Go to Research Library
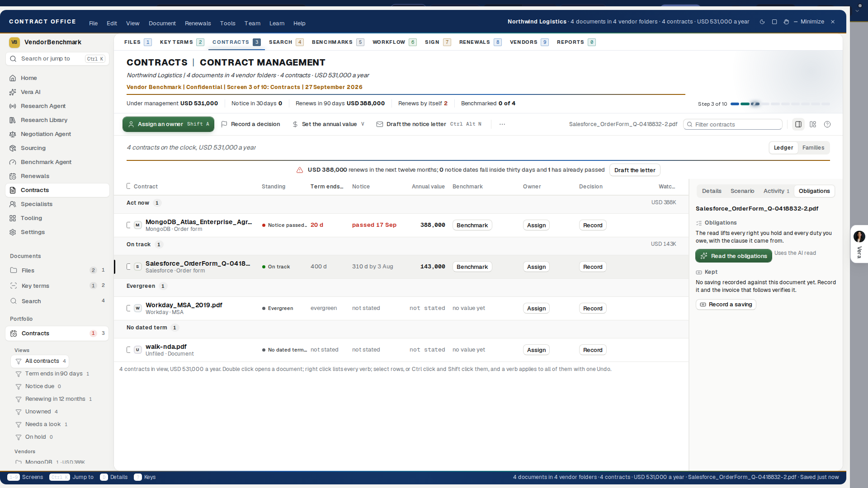This screenshot has width=868, height=488. pos(57,120)
